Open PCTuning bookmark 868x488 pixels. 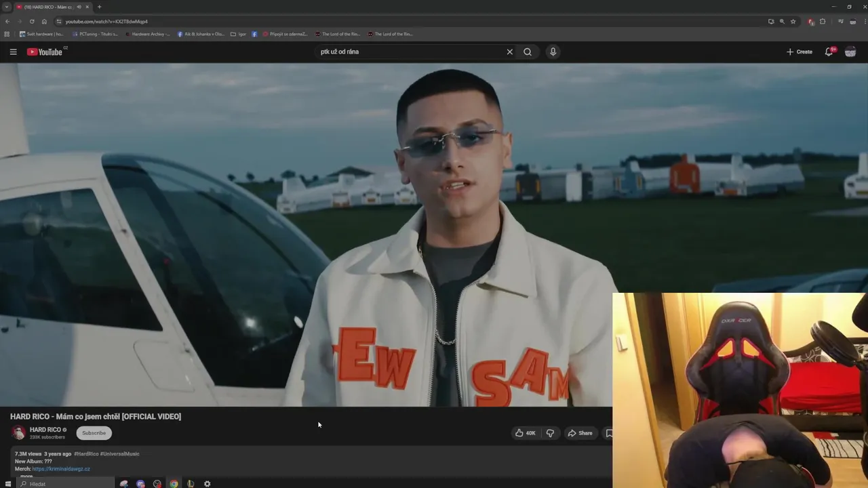pos(95,34)
